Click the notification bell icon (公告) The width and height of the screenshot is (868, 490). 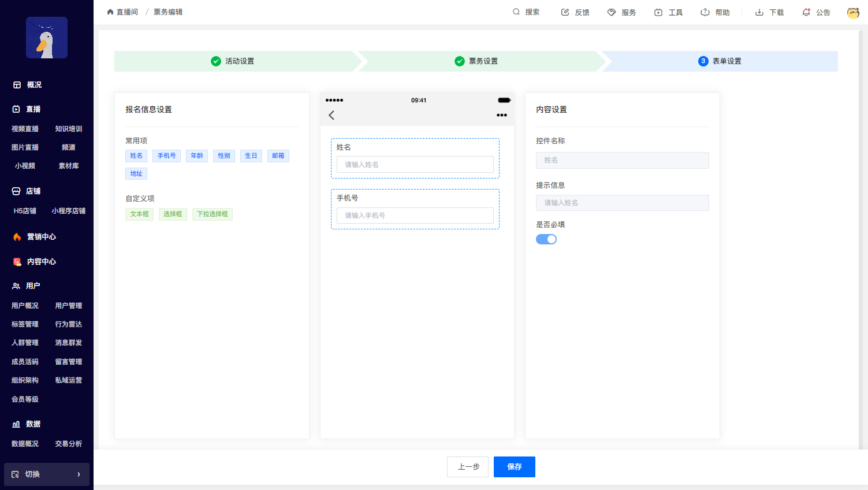click(x=806, y=12)
